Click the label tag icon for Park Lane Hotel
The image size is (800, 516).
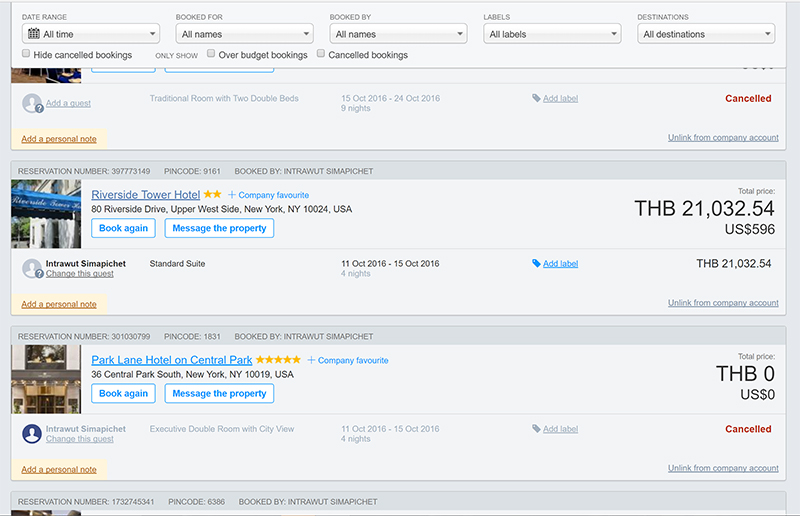point(537,429)
